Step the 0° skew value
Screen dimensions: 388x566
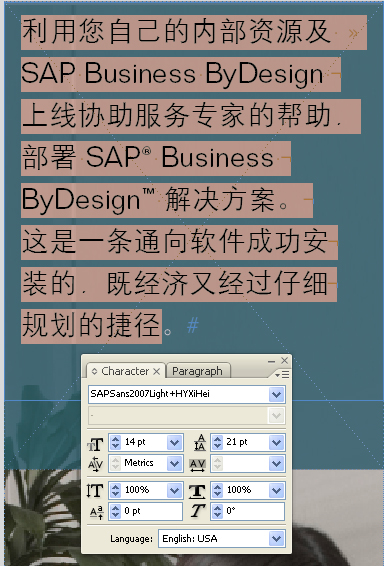217,511
